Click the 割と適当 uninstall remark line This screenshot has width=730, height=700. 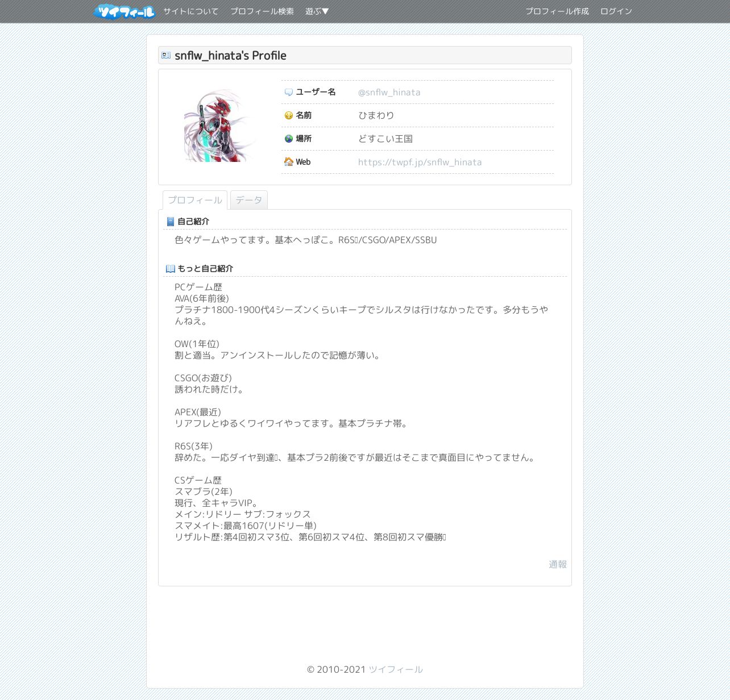tap(279, 355)
